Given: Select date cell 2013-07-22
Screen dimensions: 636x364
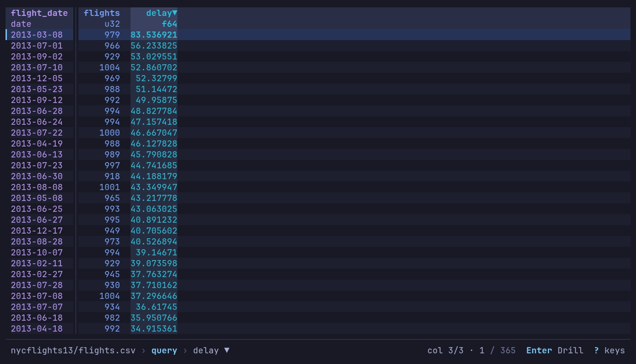Looking at the screenshot, I should click(37, 133).
